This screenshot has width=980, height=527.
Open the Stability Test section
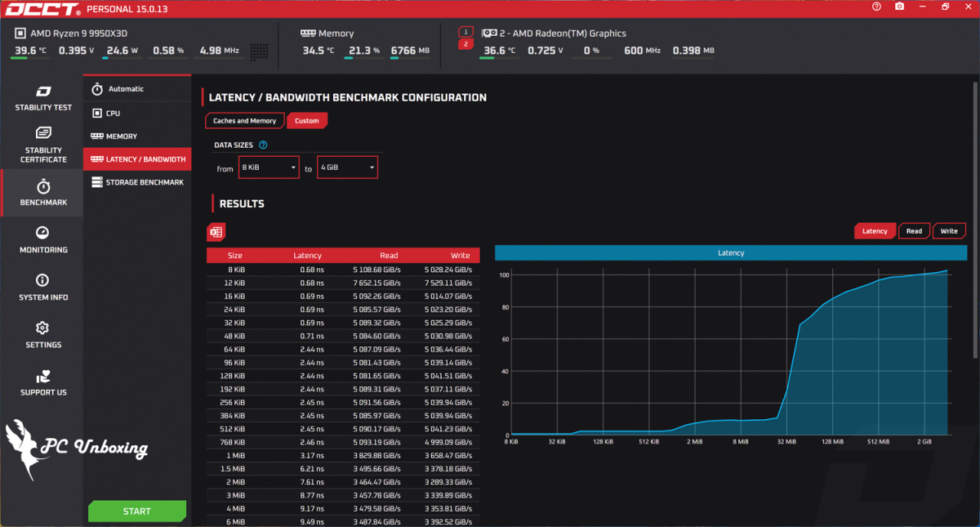[42, 97]
